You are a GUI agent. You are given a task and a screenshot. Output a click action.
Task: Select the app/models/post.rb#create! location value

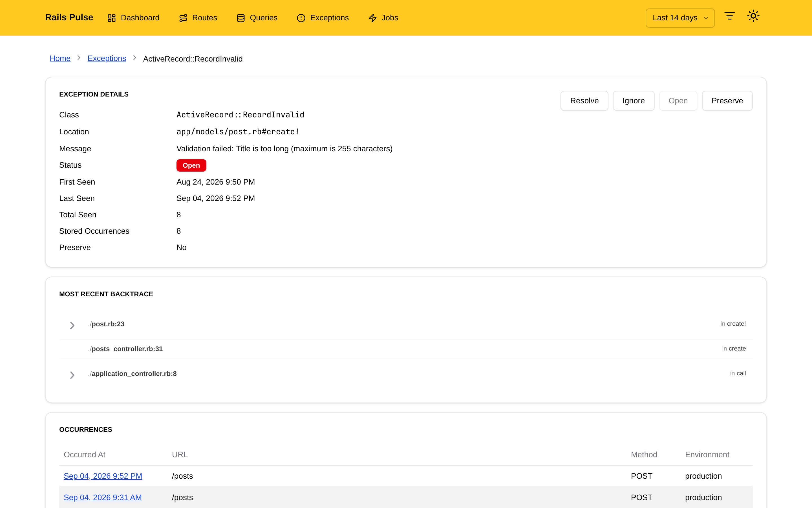pyautogui.click(x=238, y=132)
